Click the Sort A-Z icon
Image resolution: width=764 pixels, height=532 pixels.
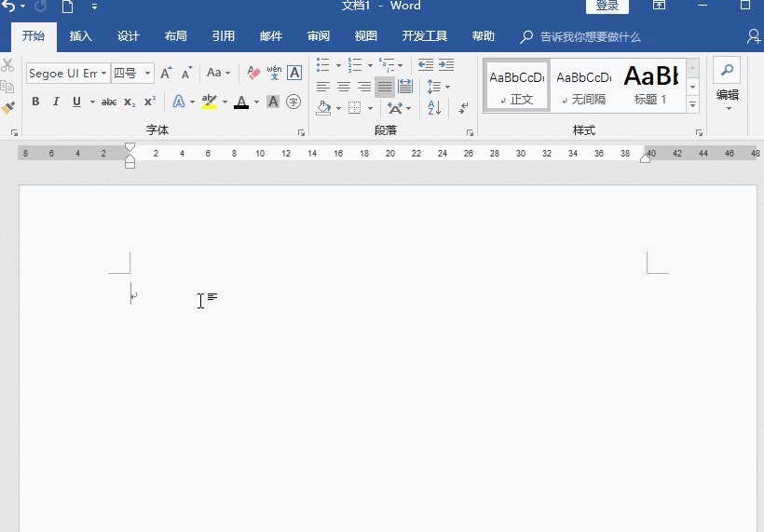coord(434,108)
